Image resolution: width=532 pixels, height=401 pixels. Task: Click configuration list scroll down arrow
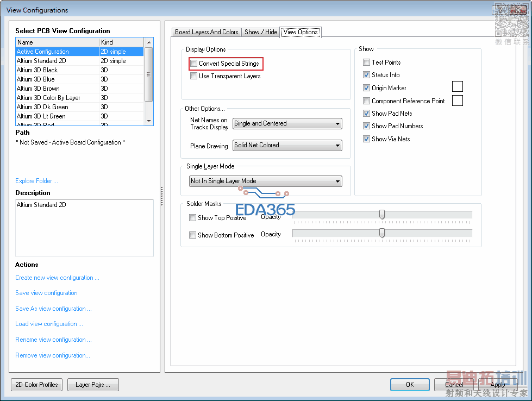(x=148, y=121)
